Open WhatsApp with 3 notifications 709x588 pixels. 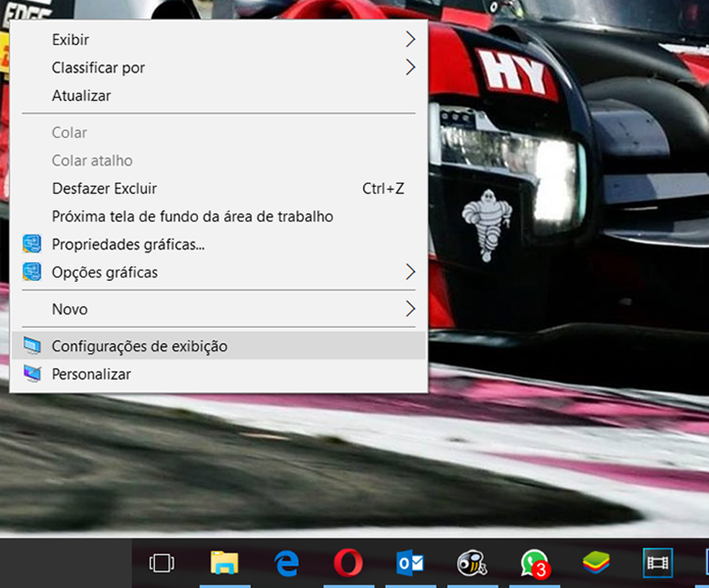click(535, 563)
